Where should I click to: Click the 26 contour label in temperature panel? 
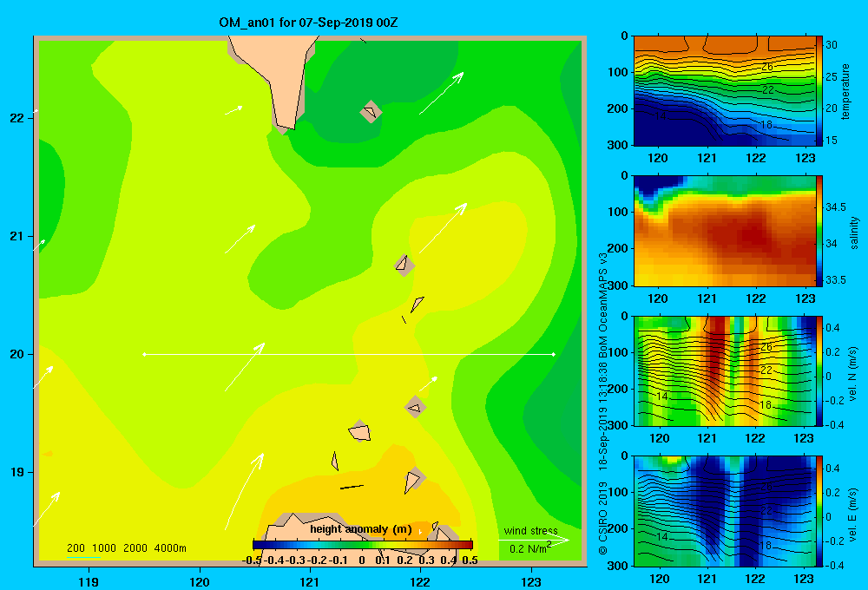pyautogui.click(x=767, y=67)
